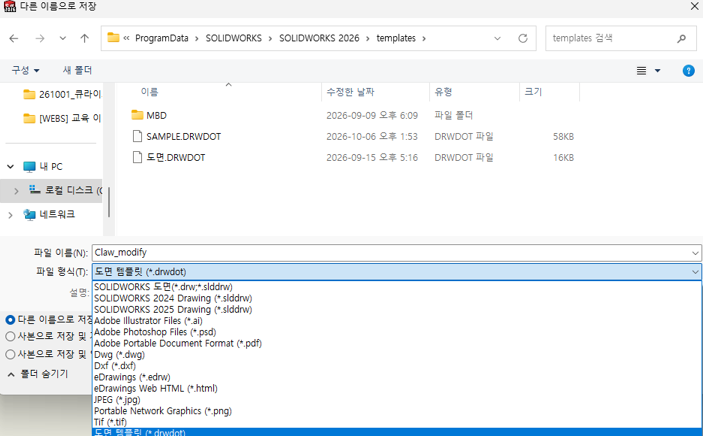Expand the chevron after templates breadcrumb
703x436 pixels.
(x=424, y=39)
